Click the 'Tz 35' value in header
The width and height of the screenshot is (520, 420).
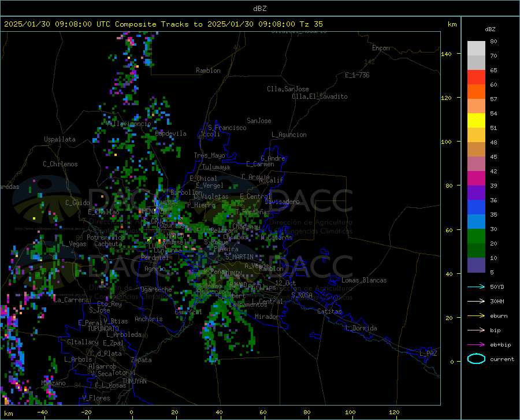[311, 24]
